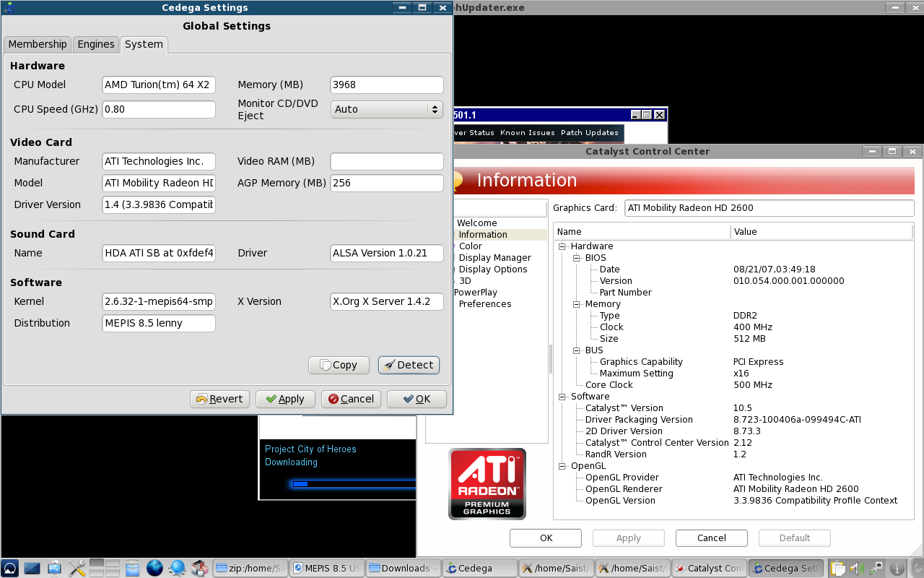Launch the web browser globe icon
This screenshot has width=924, height=578.
[x=154, y=568]
